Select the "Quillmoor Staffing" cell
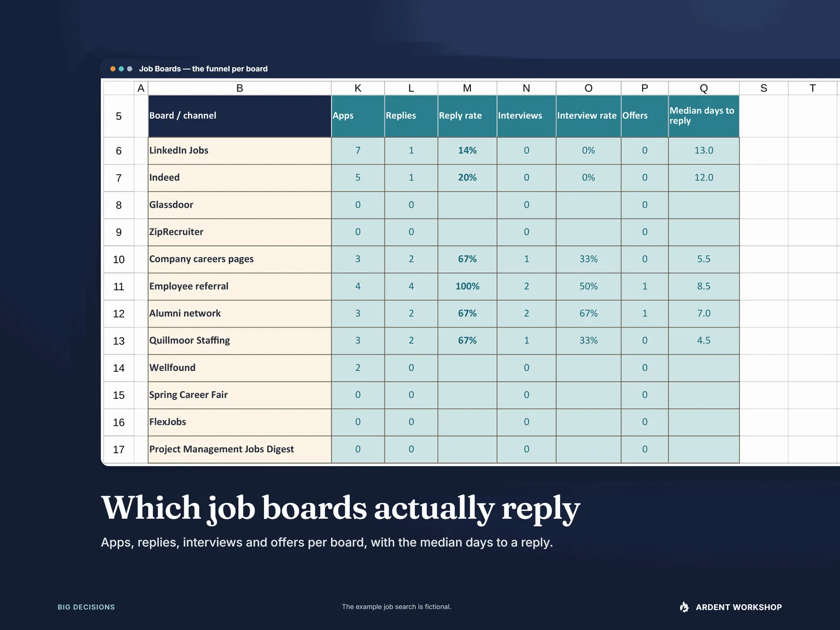 click(x=240, y=341)
